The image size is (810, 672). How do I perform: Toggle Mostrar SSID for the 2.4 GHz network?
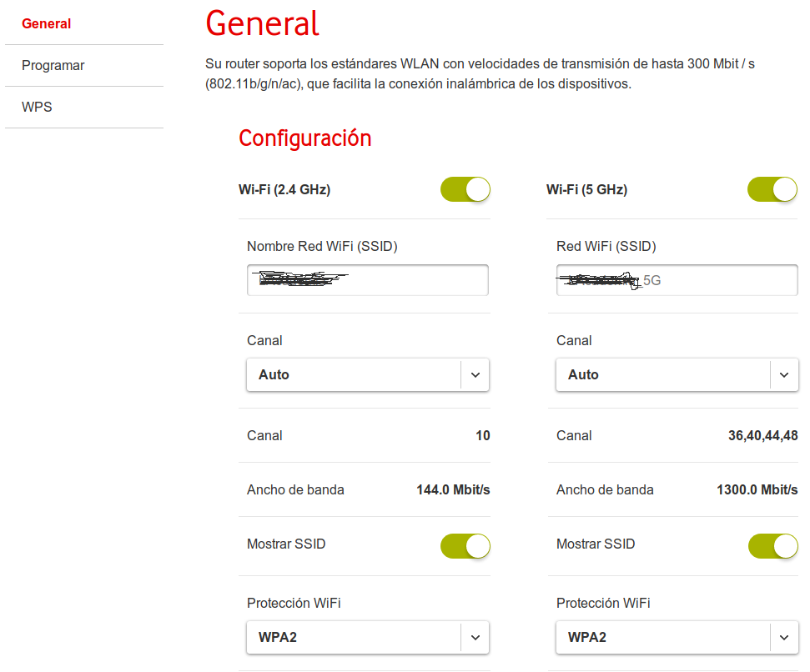click(465, 546)
